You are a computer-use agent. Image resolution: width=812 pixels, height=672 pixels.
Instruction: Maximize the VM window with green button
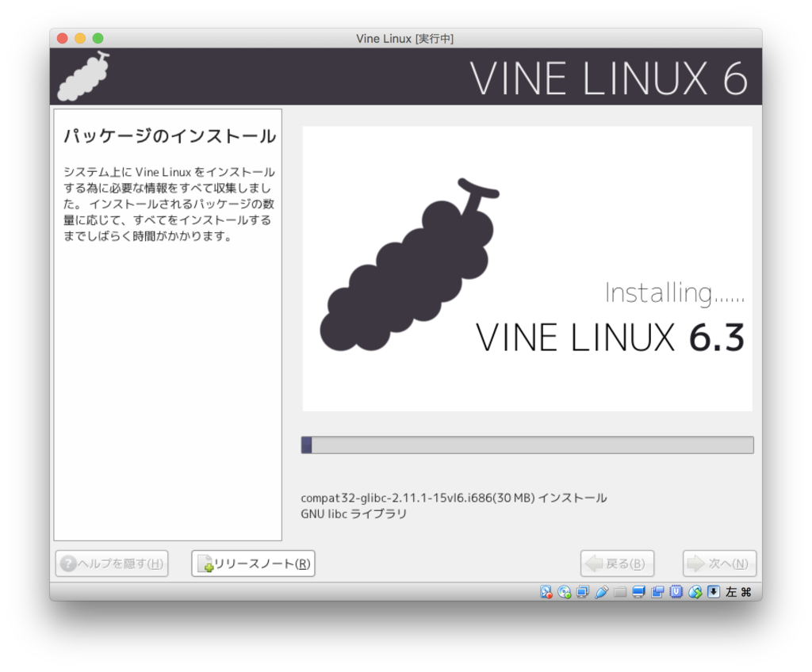(x=98, y=38)
